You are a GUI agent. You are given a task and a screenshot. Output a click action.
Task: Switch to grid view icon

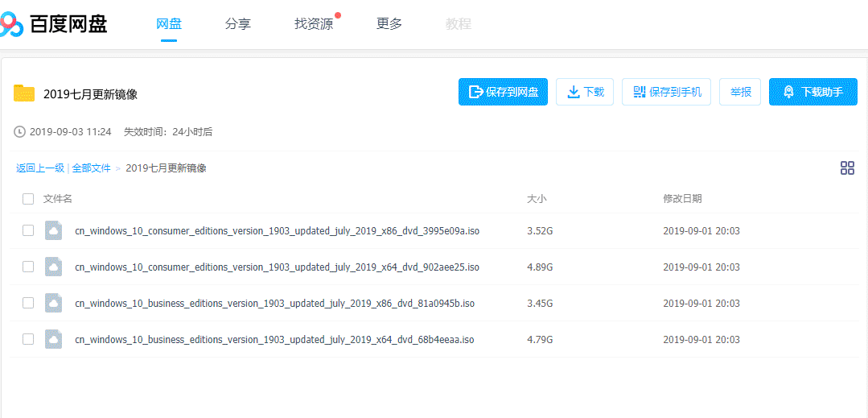pos(847,168)
